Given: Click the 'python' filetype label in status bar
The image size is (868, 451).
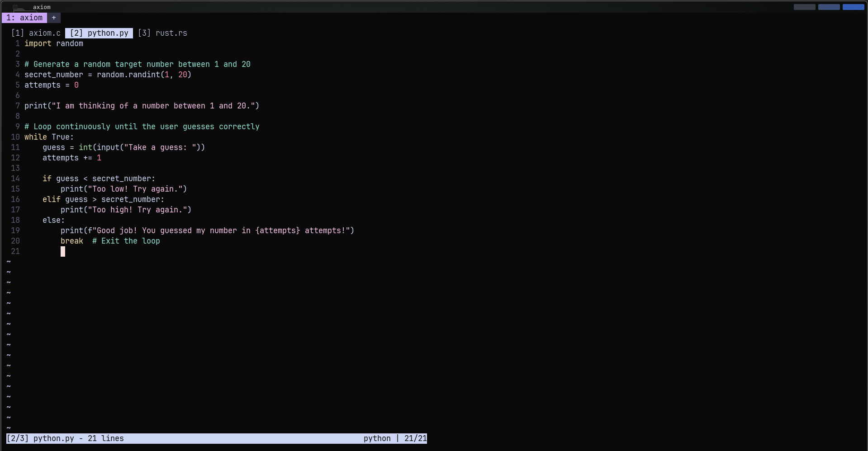Looking at the screenshot, I should 377,438.
